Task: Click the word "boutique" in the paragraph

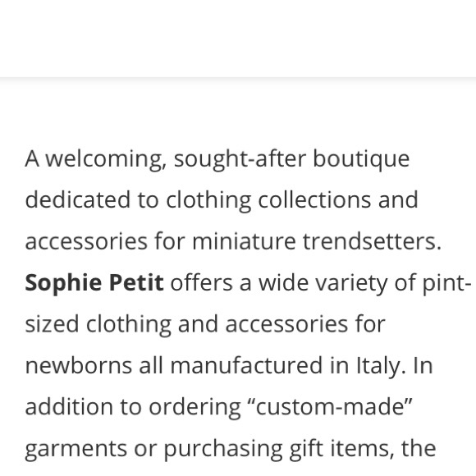Action: click(x=361, y=160)
